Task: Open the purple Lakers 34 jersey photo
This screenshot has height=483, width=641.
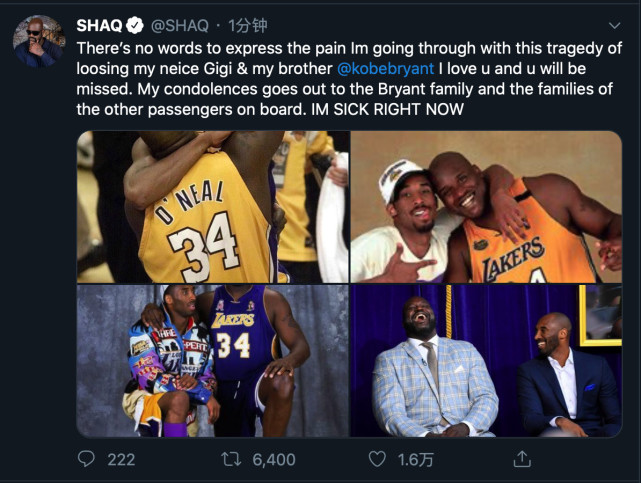Action: [212, 361]
